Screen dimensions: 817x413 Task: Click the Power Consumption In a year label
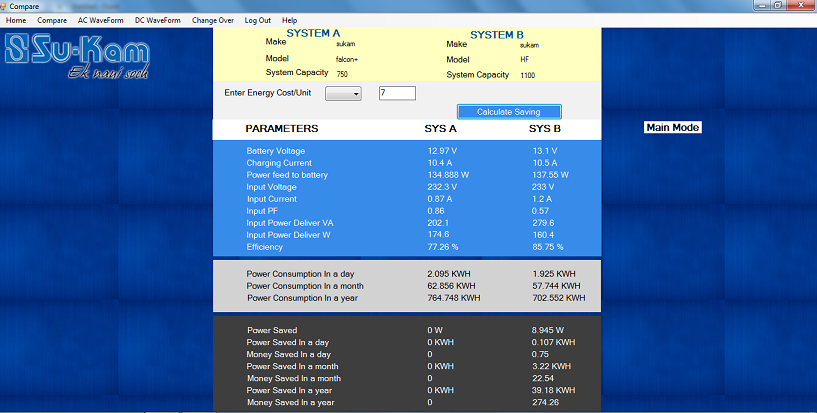(x=302, y=298)
